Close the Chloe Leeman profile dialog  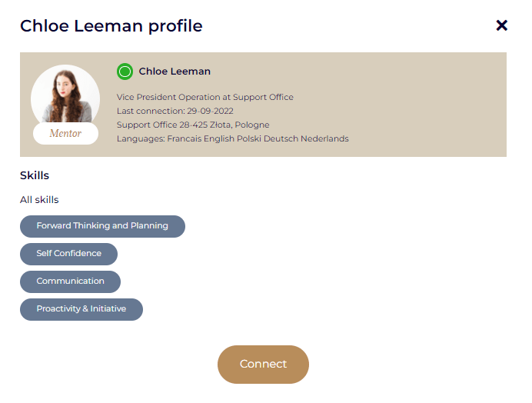coord(502,25)
